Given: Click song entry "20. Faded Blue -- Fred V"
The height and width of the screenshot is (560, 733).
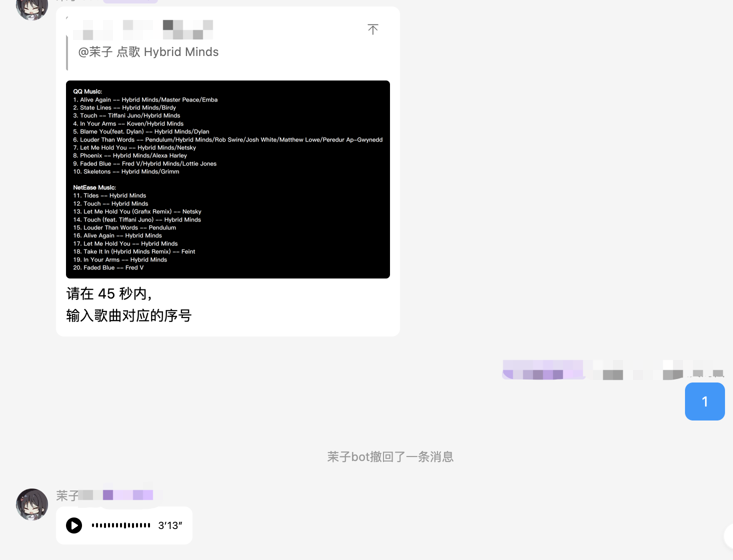Looking at the screenshot, I should [x=108, y=267].
